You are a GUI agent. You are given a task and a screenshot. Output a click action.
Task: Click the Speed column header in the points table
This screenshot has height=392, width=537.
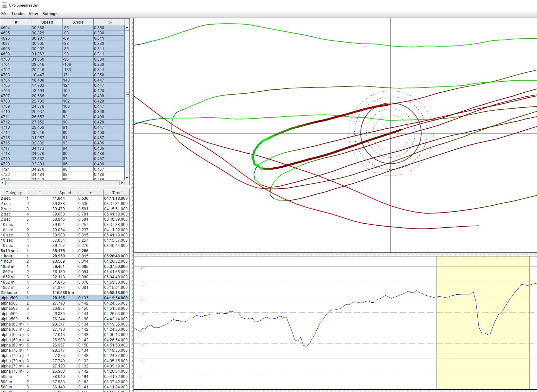point(47,22)
